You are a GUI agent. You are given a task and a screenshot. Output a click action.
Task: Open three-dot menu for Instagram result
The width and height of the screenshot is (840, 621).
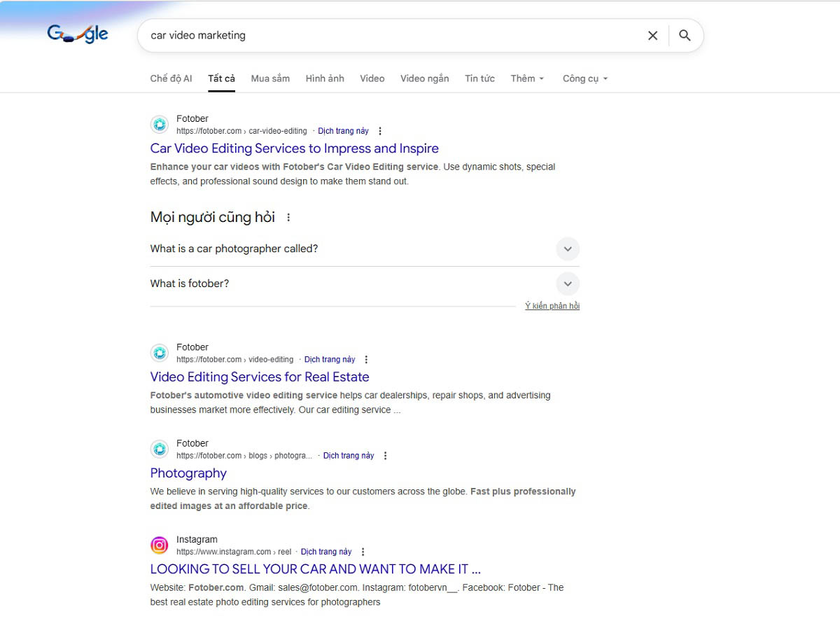point(363,552)
